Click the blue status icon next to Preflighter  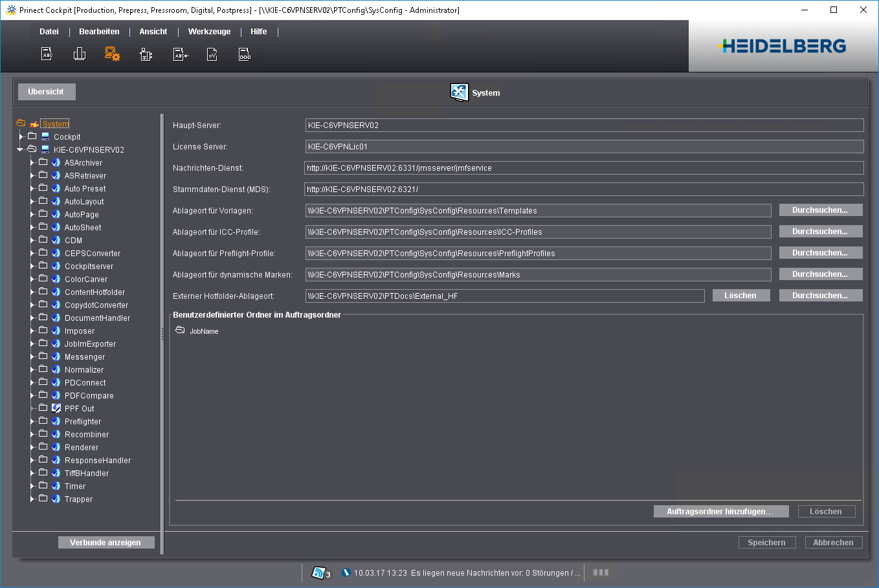tap(56, 421)
